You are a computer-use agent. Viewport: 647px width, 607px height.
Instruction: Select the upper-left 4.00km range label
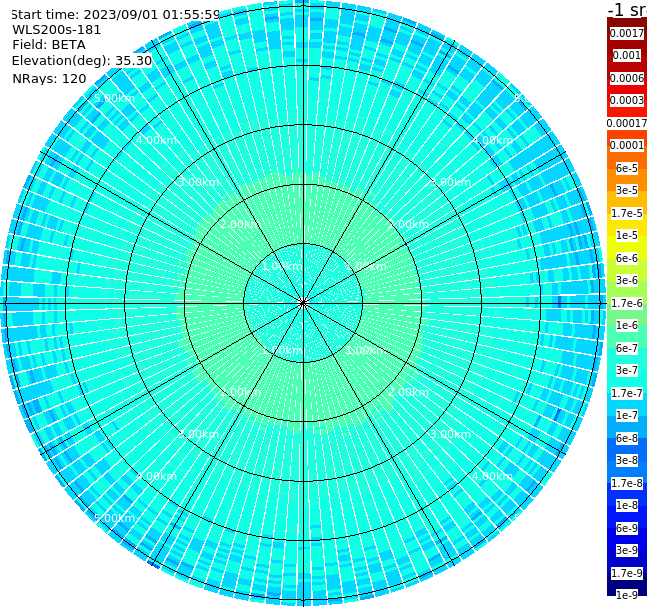click(x=156, y=140)
